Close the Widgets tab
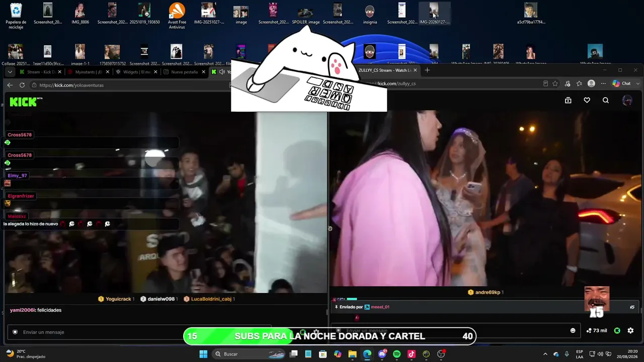The image size is (644, 362). coord(155,72)
